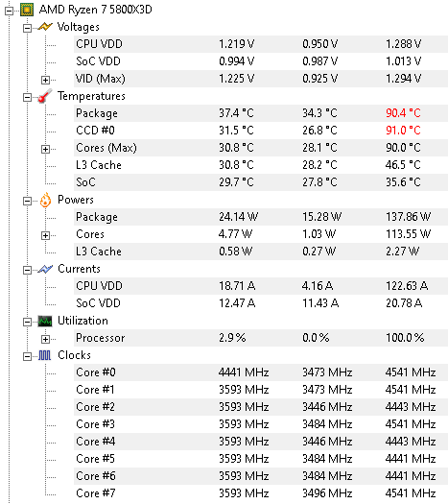Select the Package temperature row
This screenshot has height=504, width=448.
tap(261, 113)
